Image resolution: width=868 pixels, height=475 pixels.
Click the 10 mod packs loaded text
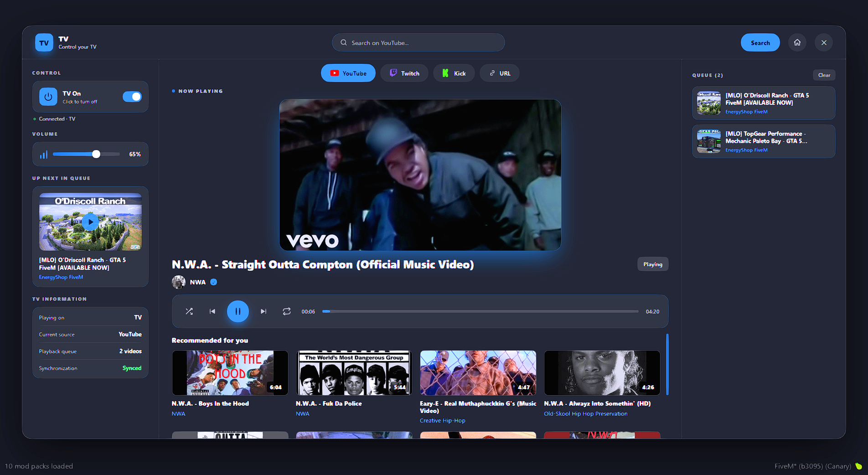pyautogui.click(x=39, y=466)
